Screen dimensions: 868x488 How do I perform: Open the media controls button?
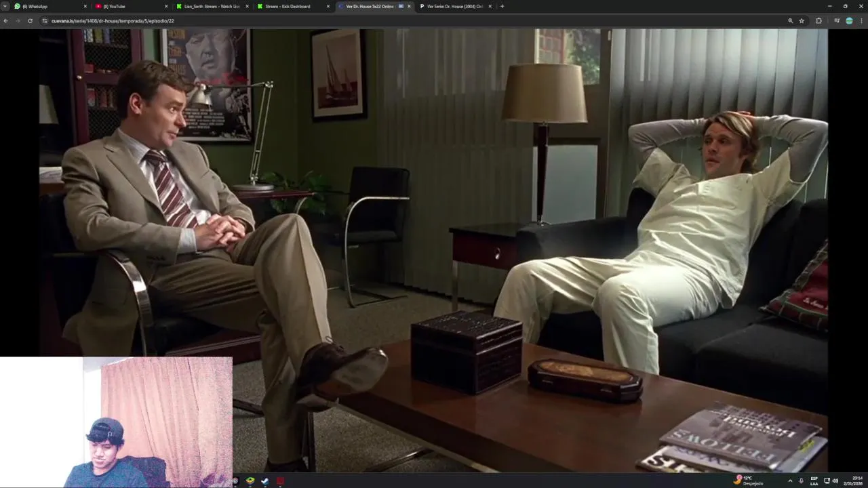837,21
